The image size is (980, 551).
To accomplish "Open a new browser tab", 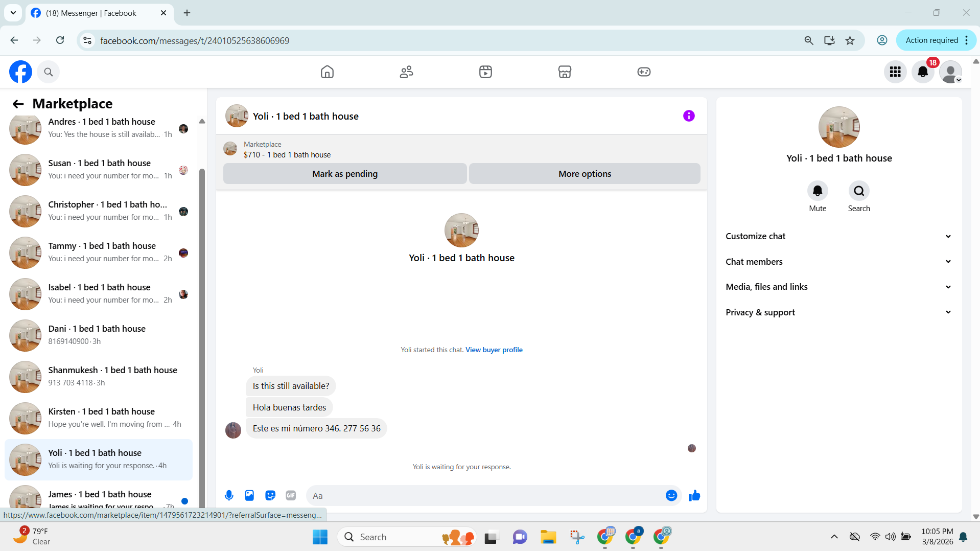I will click(186, 13).
